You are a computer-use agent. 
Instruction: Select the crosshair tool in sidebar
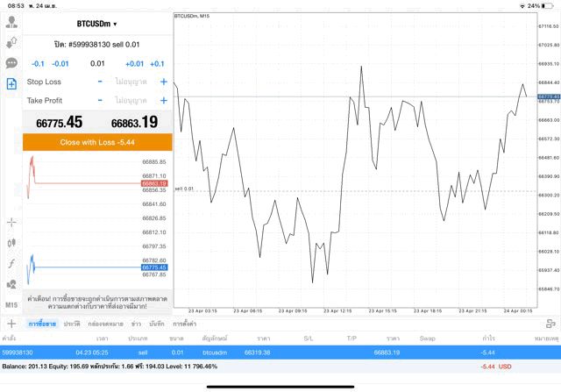pos(11,223)
